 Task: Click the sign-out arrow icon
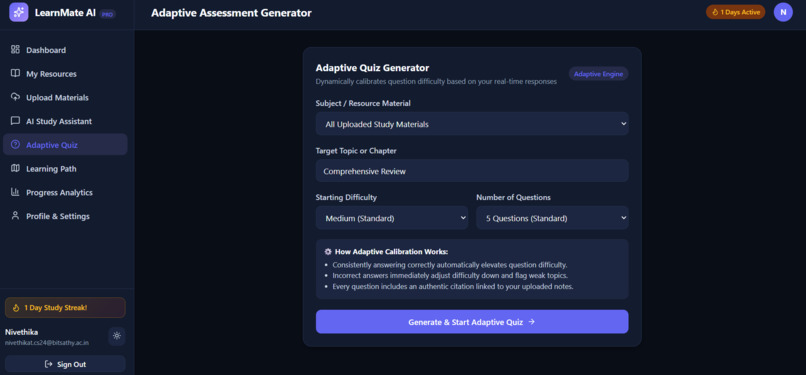pos(49,364)
